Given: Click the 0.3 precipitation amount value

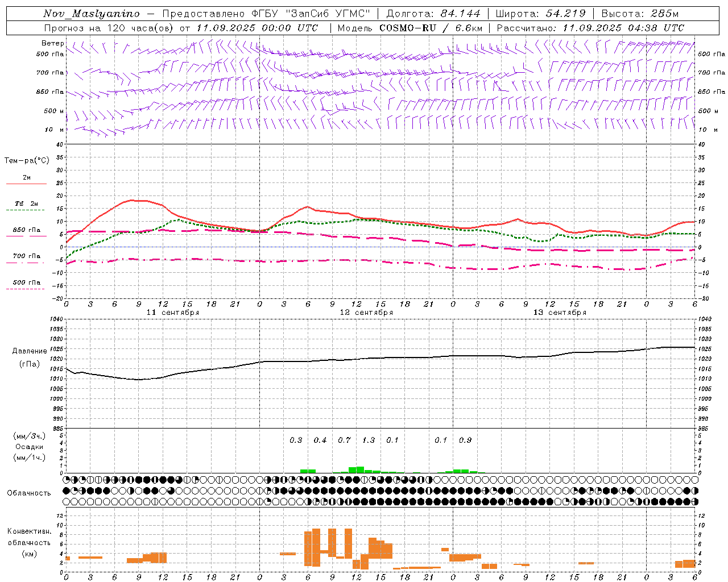Looking at the screenshot, I should point(296,440).
